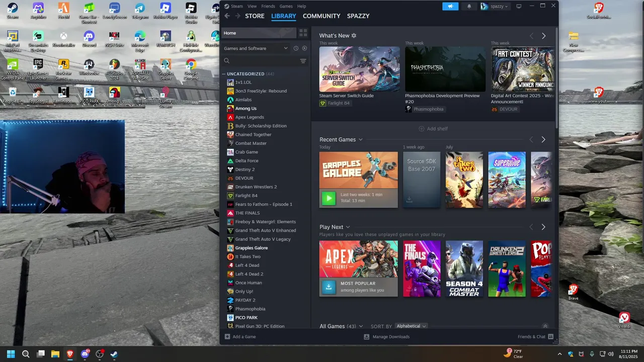This screenshot has width=644, height=362.
Task: Open the Friends menu
Action: pyautogui.click(x=268, y=6)
